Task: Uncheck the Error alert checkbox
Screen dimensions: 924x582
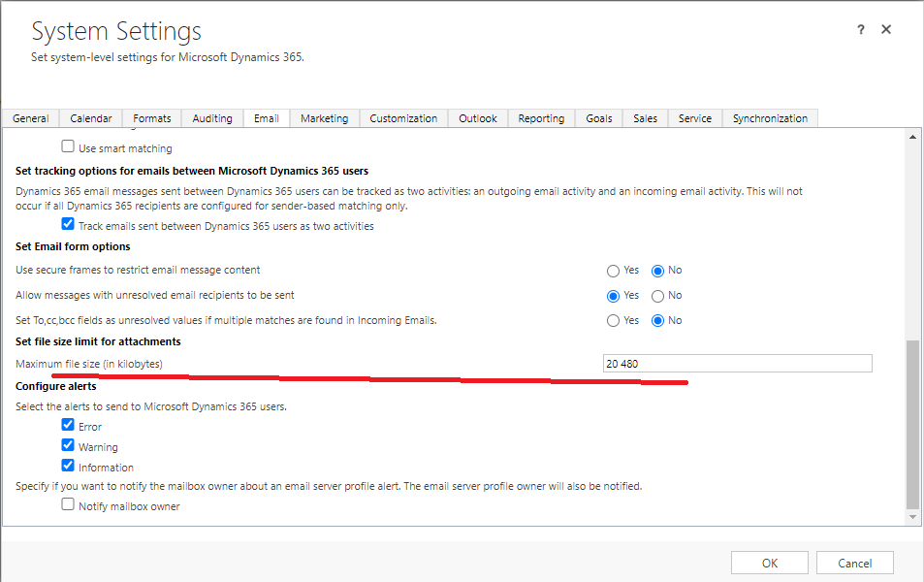Action: (68, 425)
